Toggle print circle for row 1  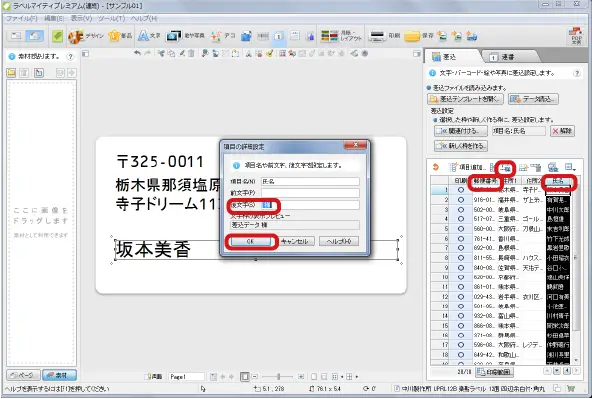click(461, 190)
